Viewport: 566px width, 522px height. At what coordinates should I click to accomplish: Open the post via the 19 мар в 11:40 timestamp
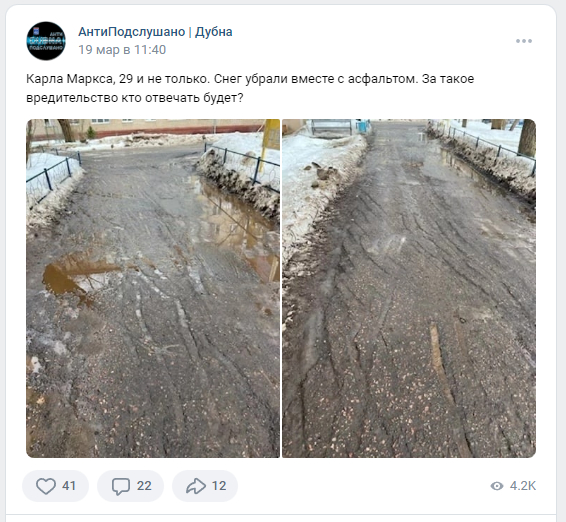(122, 50)
